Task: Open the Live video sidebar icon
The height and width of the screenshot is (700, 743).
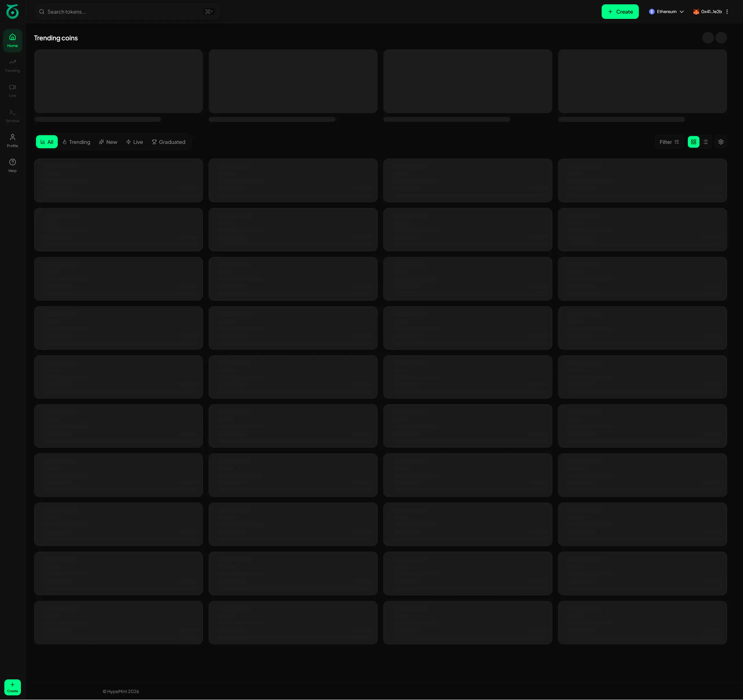Action: (12, 91)
